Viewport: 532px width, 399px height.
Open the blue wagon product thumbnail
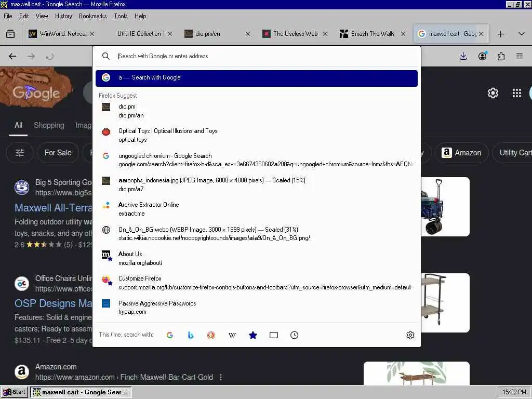[445, 207]
